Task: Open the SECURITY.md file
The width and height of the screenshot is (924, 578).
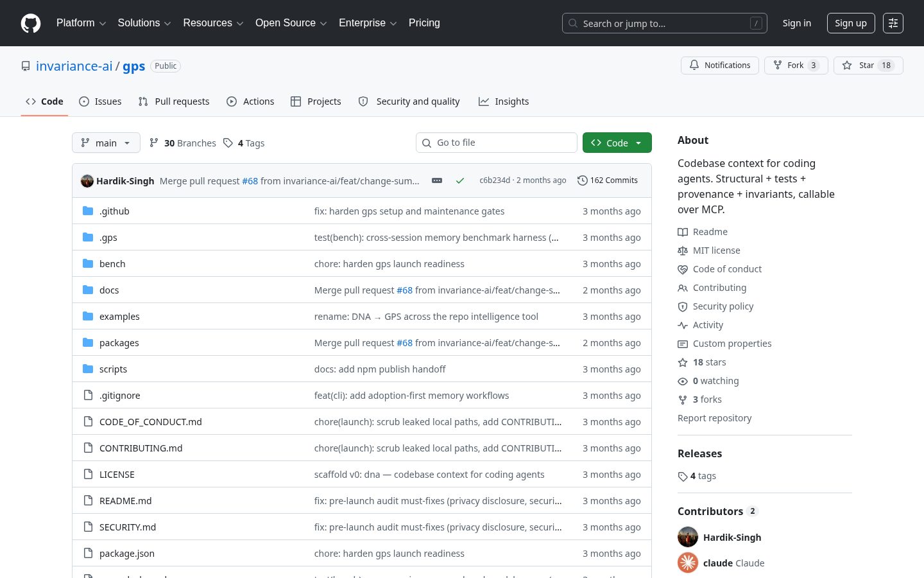Action: 128,527
